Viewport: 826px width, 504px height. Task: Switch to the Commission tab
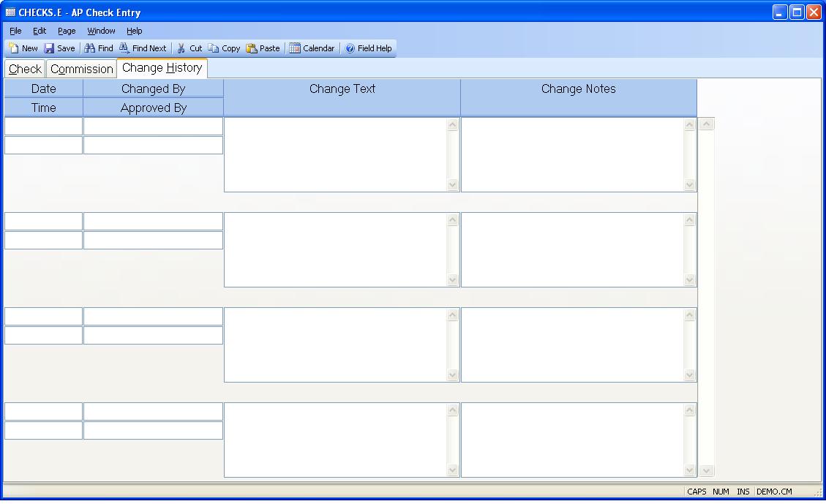81,69
